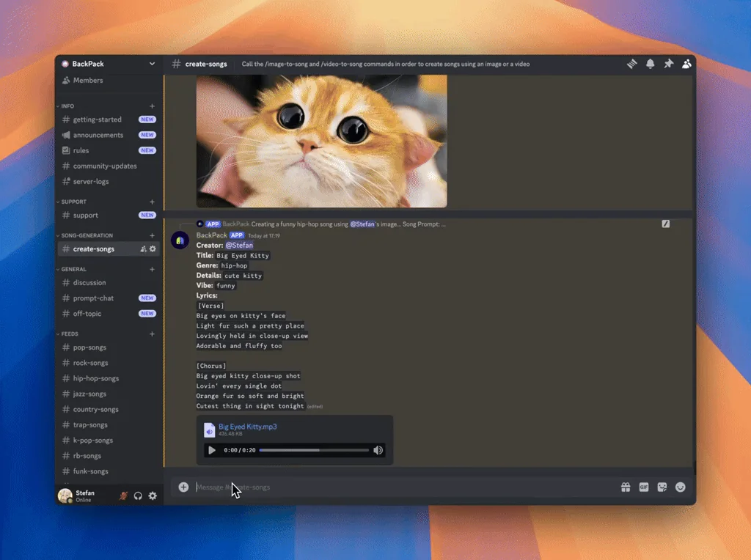Viewport: 751px width, 560px height.
Task: Click the plus icon to attach a file
Action: (183, 487)
